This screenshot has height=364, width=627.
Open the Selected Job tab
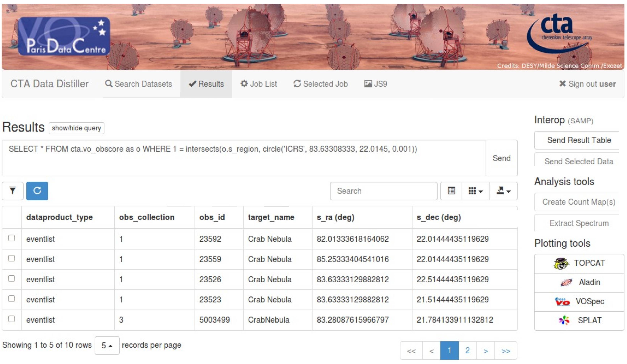321,84
